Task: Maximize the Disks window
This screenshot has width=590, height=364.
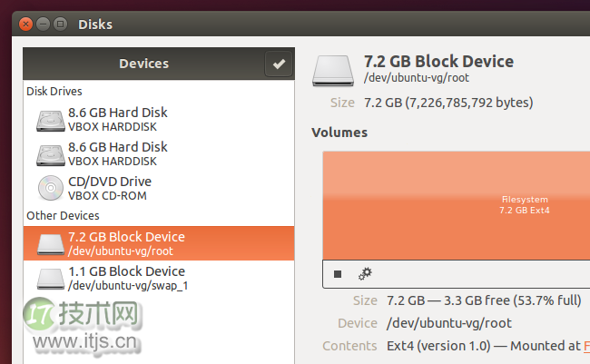Action: pos(61,24)
